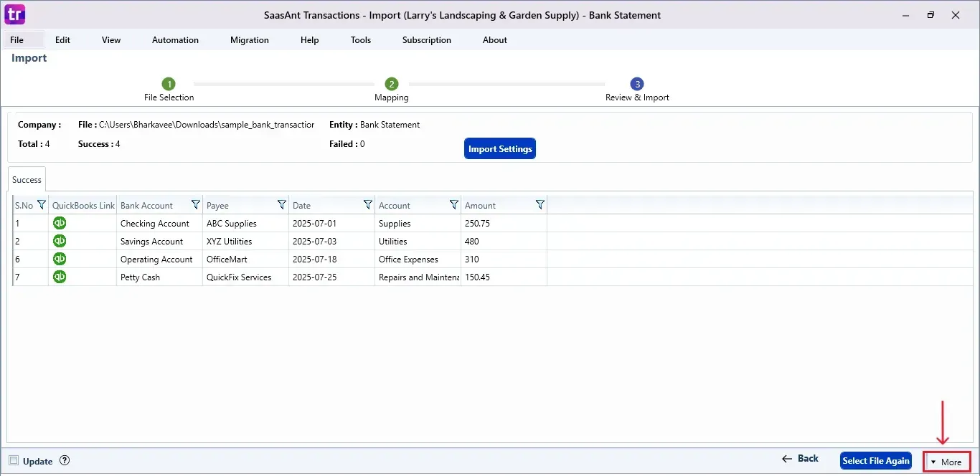
Task: Open QuickBooks link for Operating Account row
Action: click(60, 259)
